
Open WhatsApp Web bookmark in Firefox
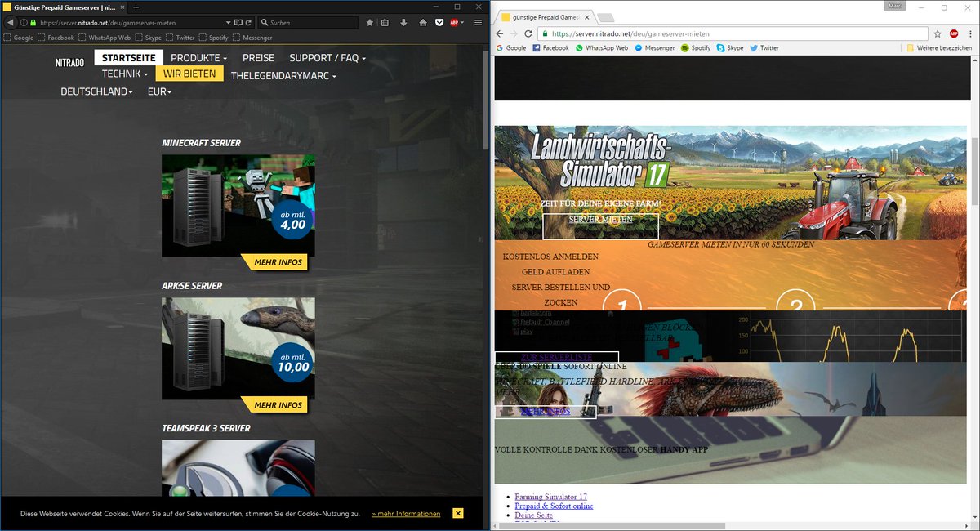pos(105,38)
